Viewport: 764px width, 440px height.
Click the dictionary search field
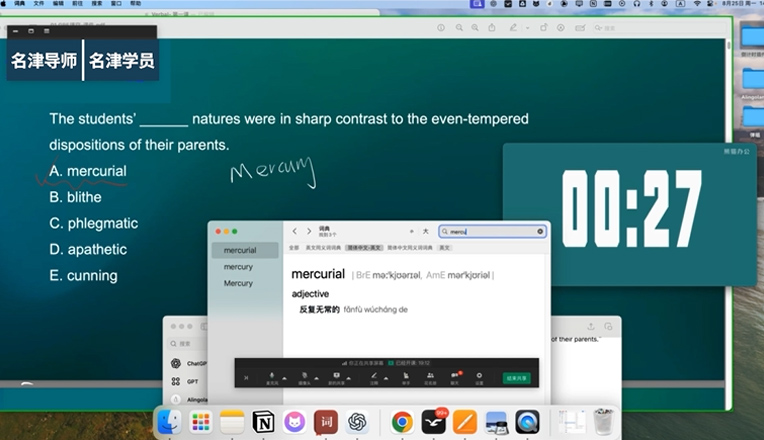click(493, 231)
